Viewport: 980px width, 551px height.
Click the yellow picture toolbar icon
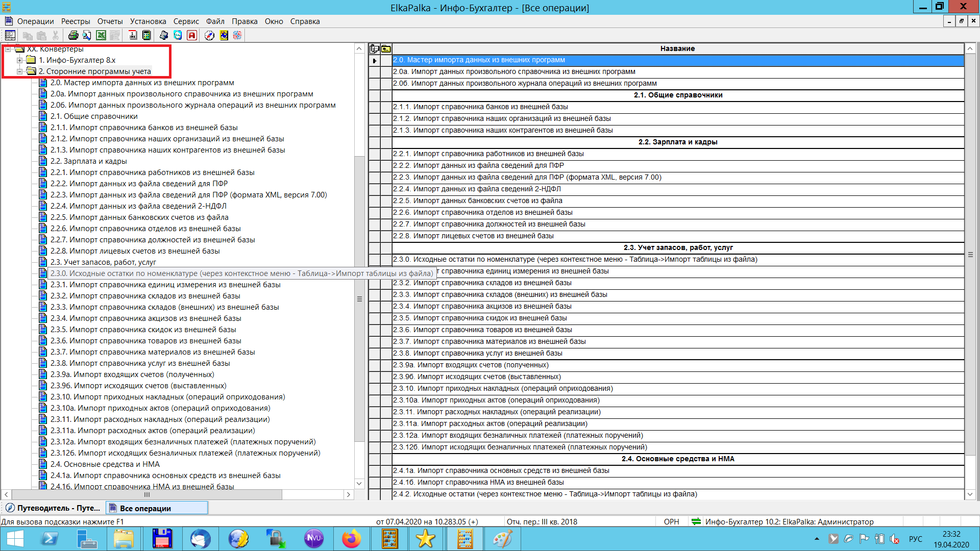click(224, 35)
